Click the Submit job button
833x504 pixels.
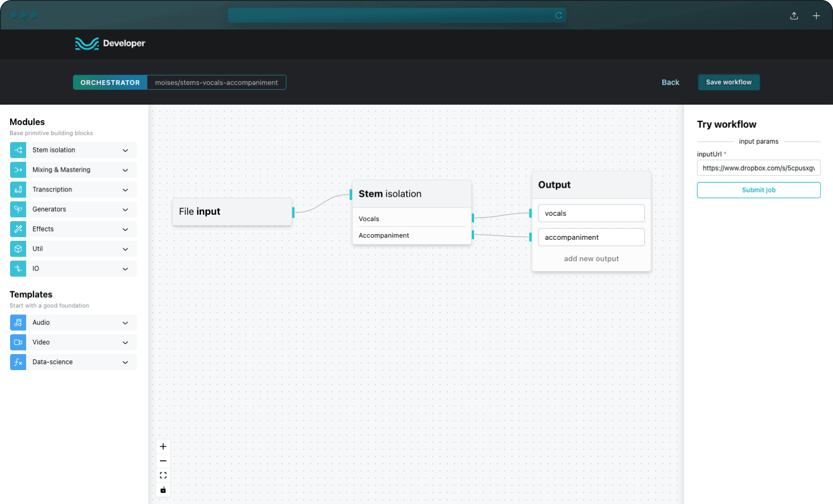tap(758, 190)
